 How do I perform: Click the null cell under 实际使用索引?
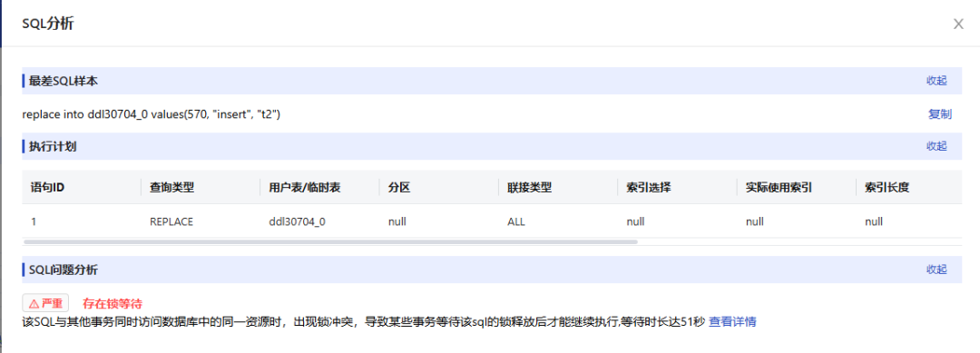tap(754, 221)
